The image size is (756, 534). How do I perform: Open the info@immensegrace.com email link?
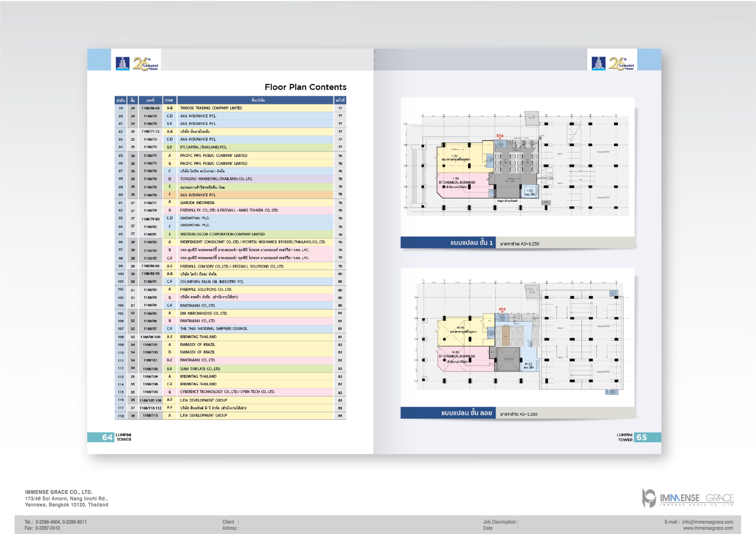coord(707,522)
